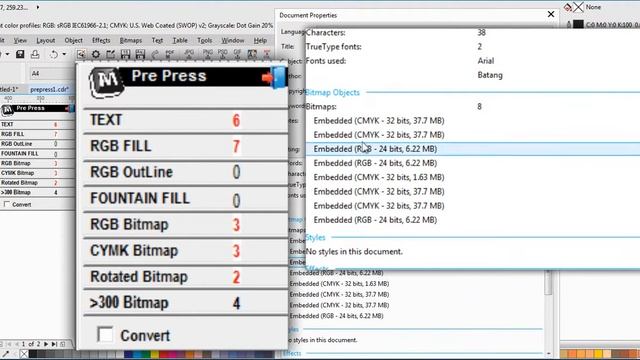Click the Export GIF icon
Image resolution: width=640 pixels, height=360 pixels.
coord(237,54)
